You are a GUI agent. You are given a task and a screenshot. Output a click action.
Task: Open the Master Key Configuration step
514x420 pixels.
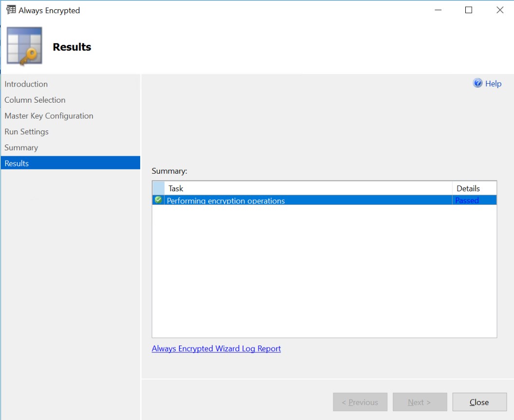pos(49,116)
